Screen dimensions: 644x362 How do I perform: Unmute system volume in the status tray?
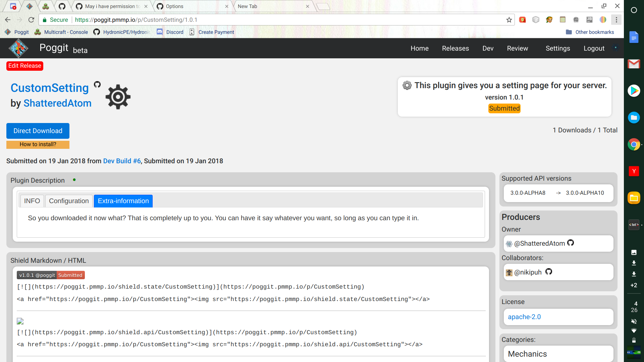pos(634,321)
